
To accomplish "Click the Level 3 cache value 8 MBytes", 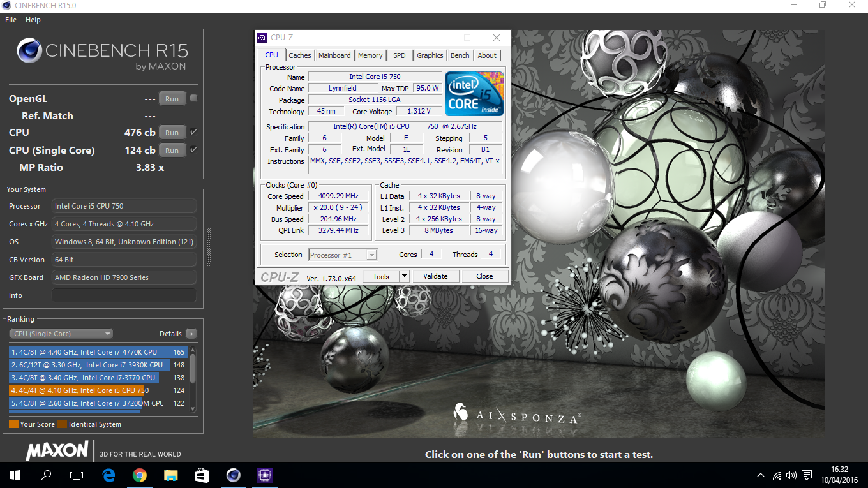I will pos(439,230).
